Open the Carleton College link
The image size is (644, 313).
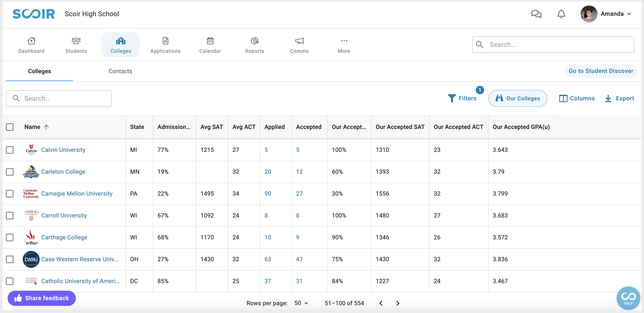click(x=63, y=172)
